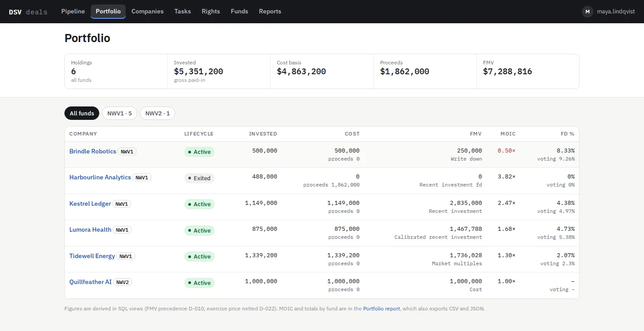Navigate to Reports
The width and height of the screenshot is (644, 331).
270,11
